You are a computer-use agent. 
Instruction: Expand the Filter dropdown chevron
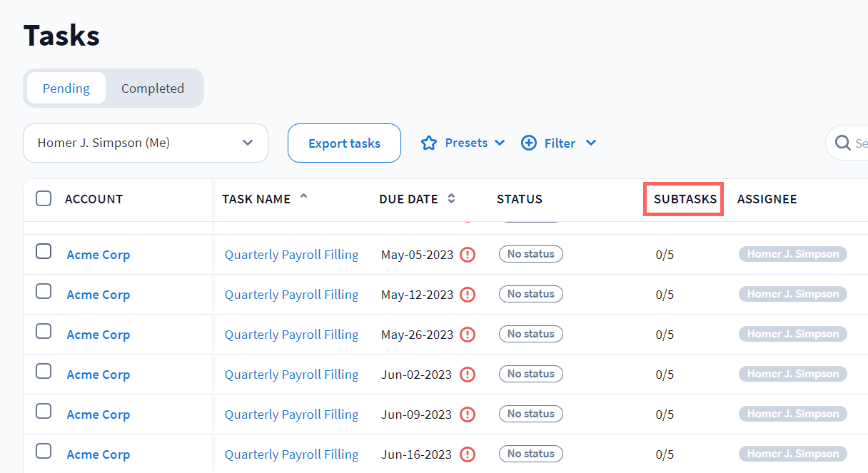click(591, 143)
